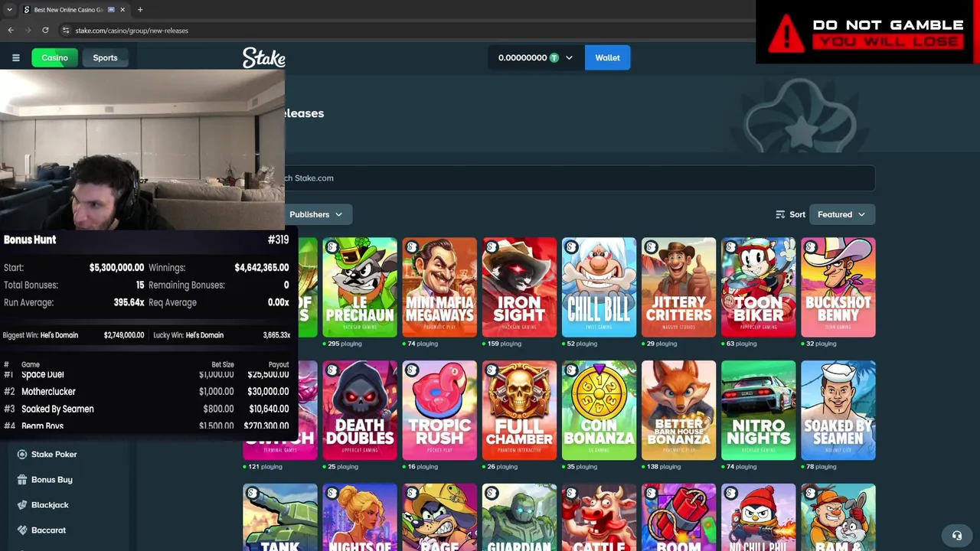Open the Nitro Nights game
This screenshot has width=980, height=551.
click(x=758, y=410)
